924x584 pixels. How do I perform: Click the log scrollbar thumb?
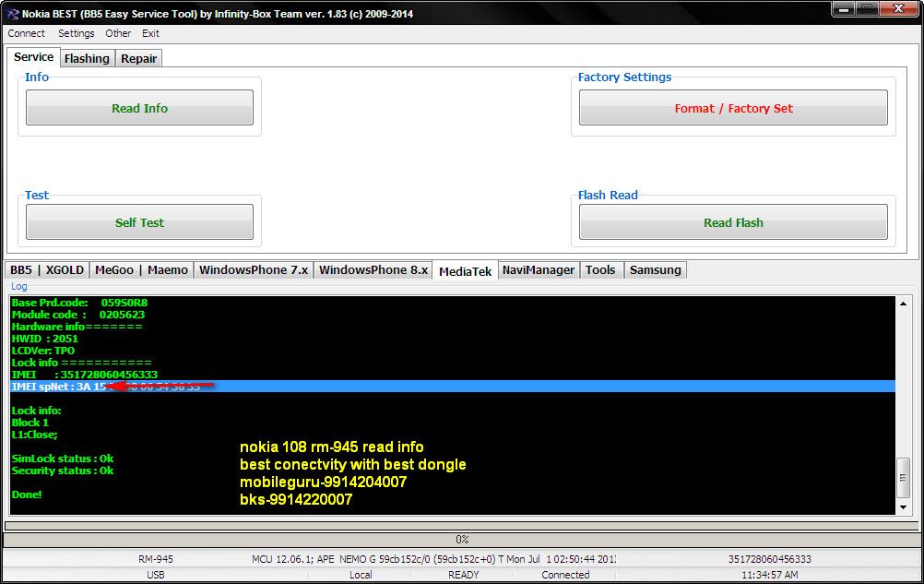(903, 478)
